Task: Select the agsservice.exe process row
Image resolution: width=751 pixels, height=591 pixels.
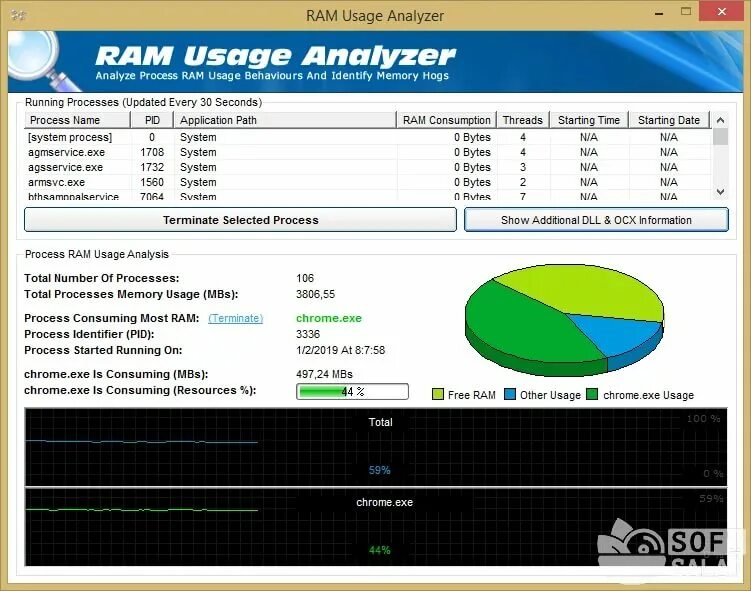Action: tap(368, 167)
